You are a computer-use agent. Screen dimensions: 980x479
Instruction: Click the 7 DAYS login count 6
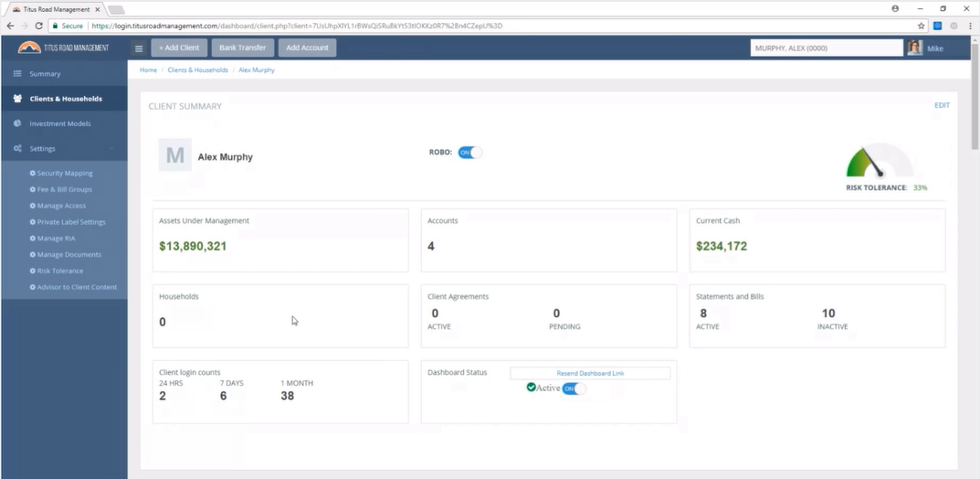(223, 396)
